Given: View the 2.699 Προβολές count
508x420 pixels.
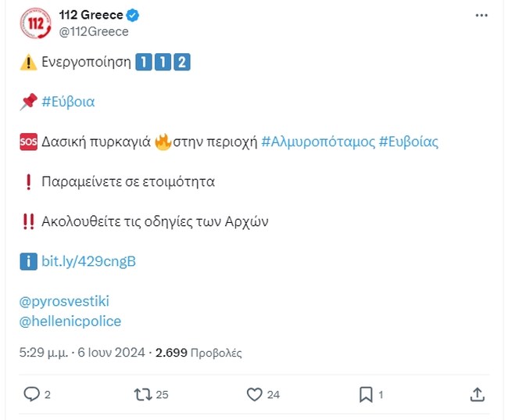Looking at the screenshot, I should click(199, 353).
